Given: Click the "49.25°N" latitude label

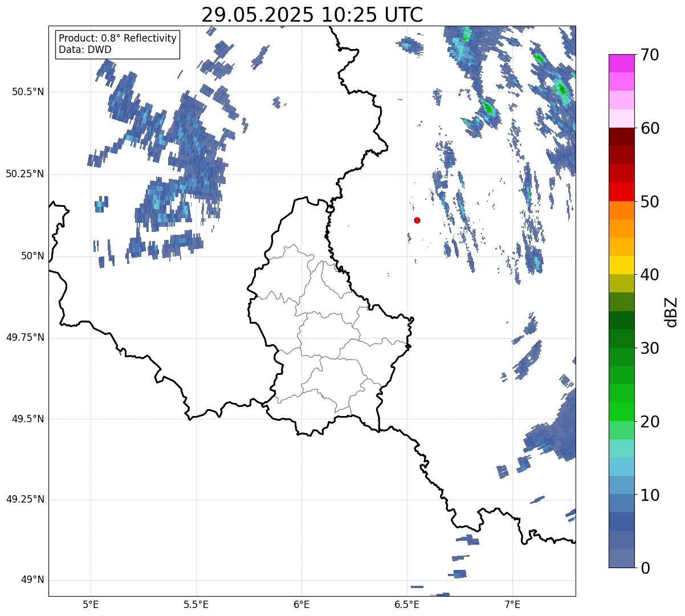Looking at the screenshot, I should tap(25, 499).
